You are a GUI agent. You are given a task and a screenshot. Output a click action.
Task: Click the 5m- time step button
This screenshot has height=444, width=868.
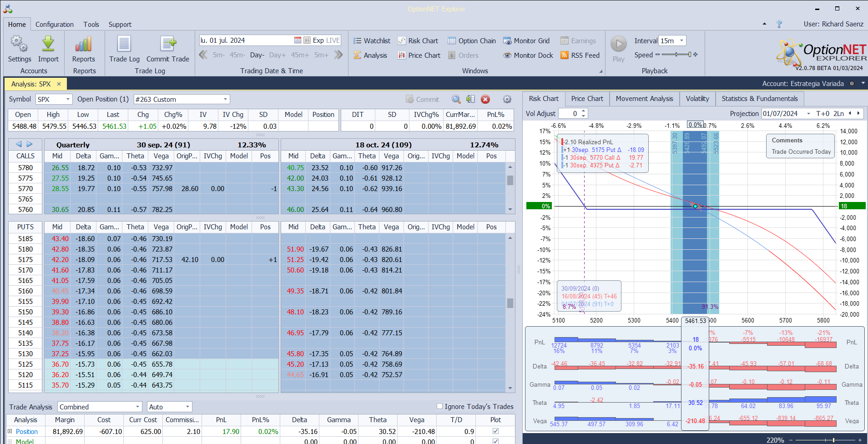click(x=219, y=55)
